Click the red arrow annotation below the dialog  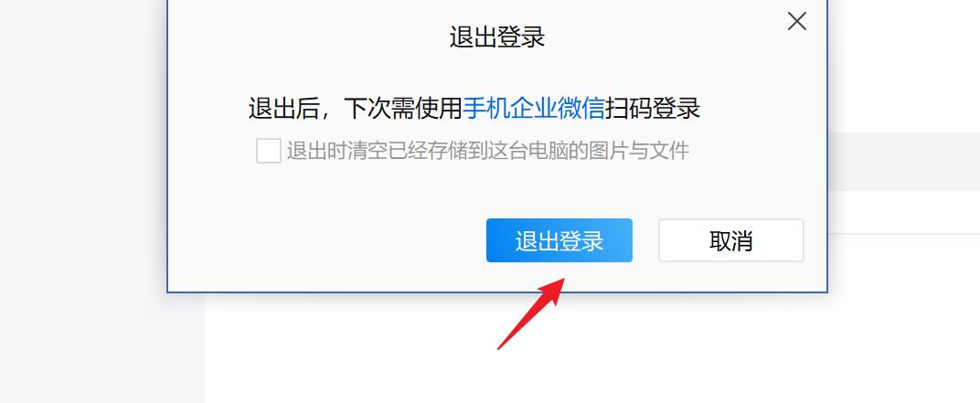pos(531,314)
